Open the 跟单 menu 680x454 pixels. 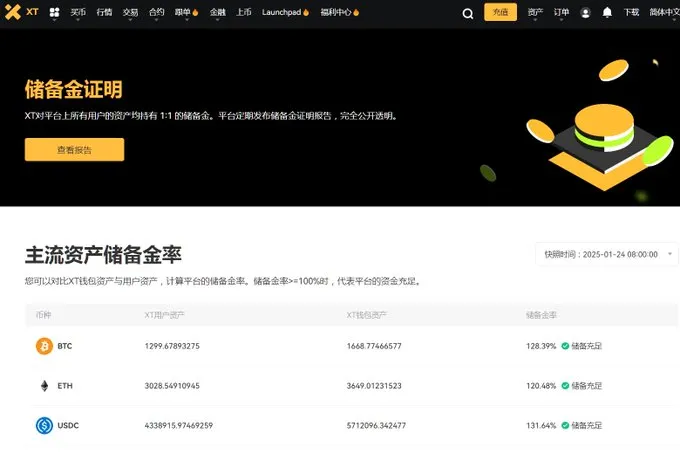coord(183,12)
